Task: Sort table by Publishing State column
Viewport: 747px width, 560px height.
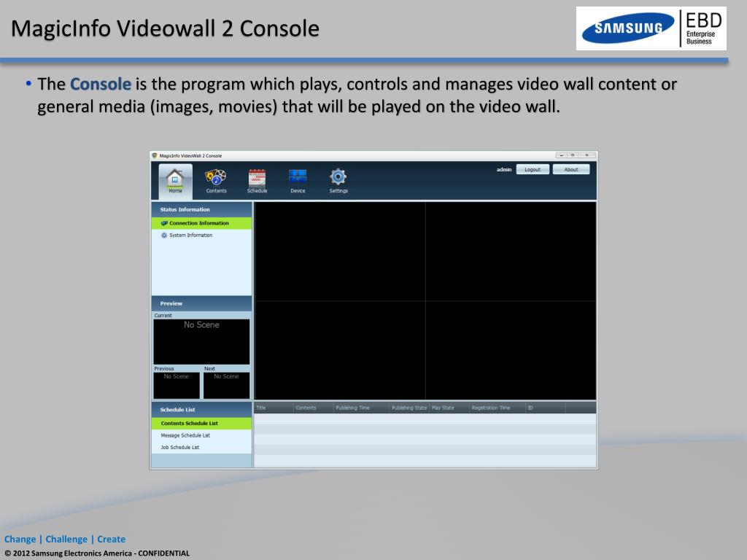Action: pyautogui.click(x=409, y=408)
